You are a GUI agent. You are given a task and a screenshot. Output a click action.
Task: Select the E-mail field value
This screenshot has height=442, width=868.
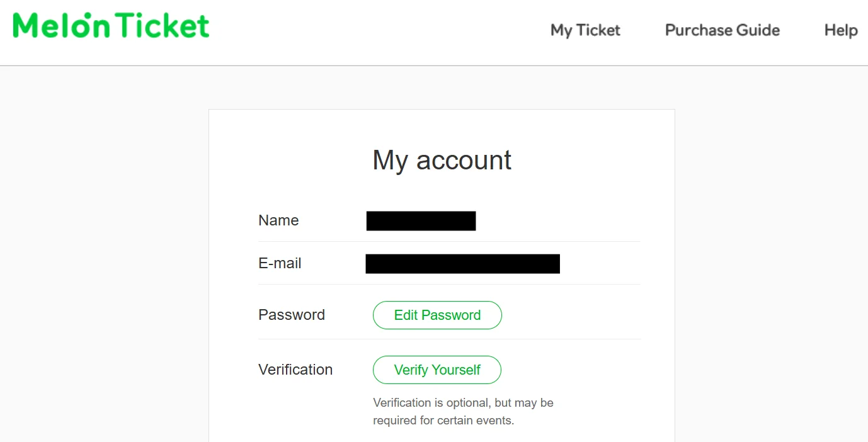pyautogui.click(x=462, y=263)
